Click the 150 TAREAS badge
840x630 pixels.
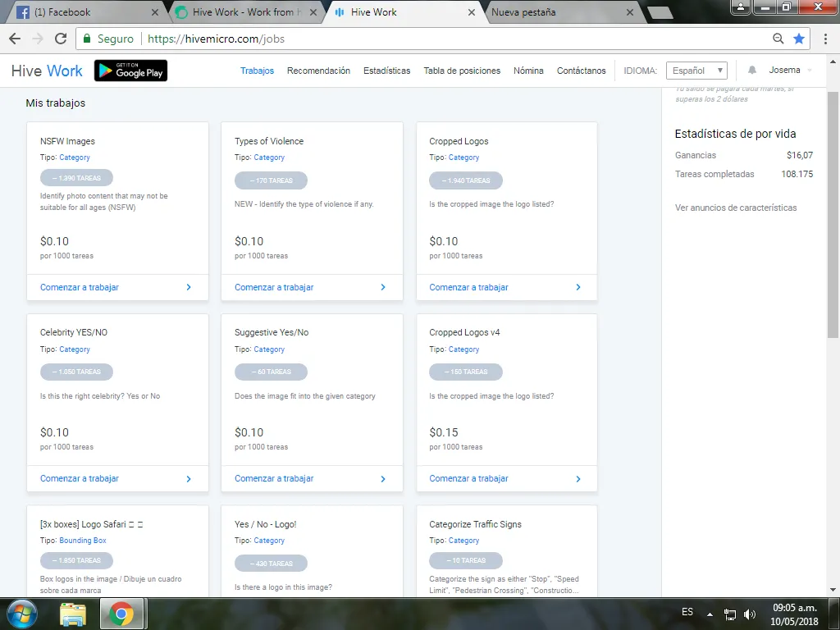coord(466,372)
